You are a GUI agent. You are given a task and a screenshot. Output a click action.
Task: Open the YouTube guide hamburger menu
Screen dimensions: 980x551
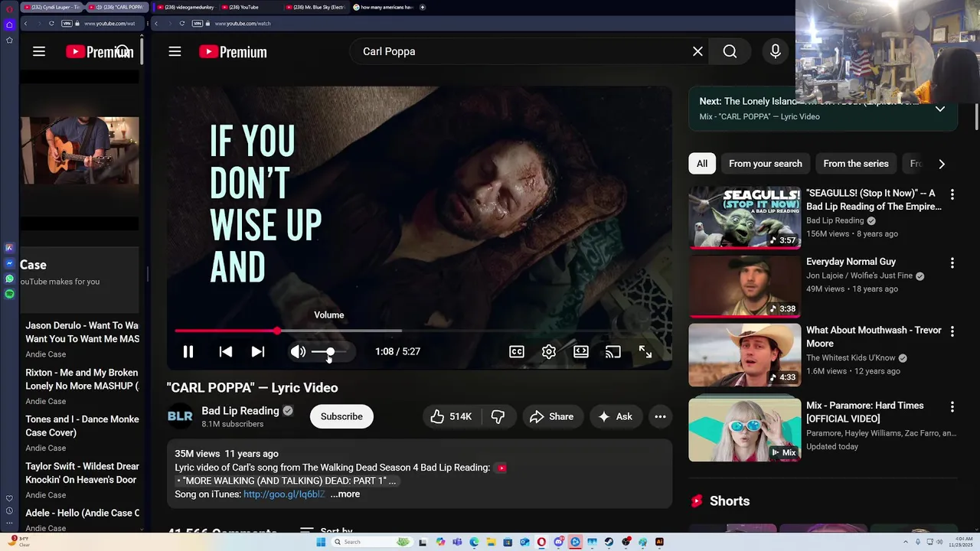175,51
